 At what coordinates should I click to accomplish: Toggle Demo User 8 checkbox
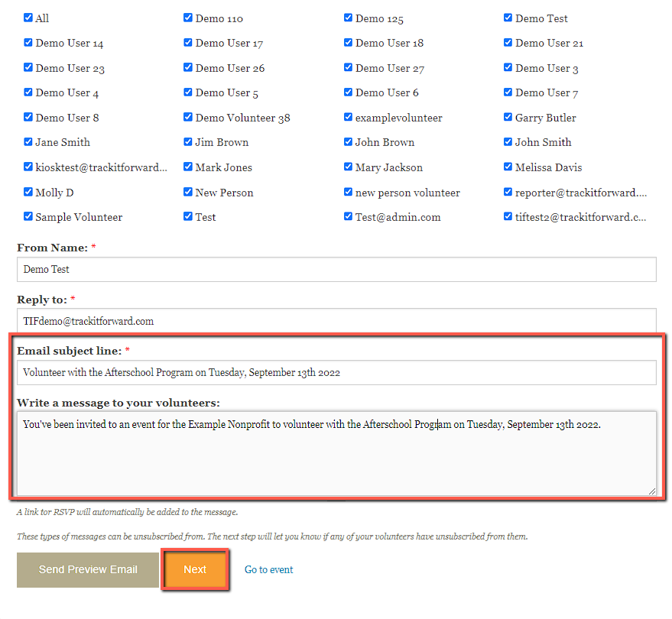tap(28, 117)
